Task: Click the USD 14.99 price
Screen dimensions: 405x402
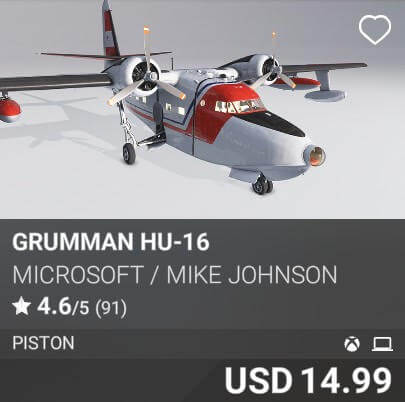Action: coord(308,380)
